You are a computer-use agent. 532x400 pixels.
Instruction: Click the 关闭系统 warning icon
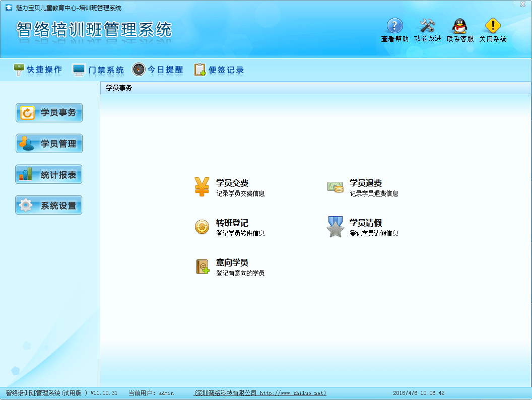[493, 26]
